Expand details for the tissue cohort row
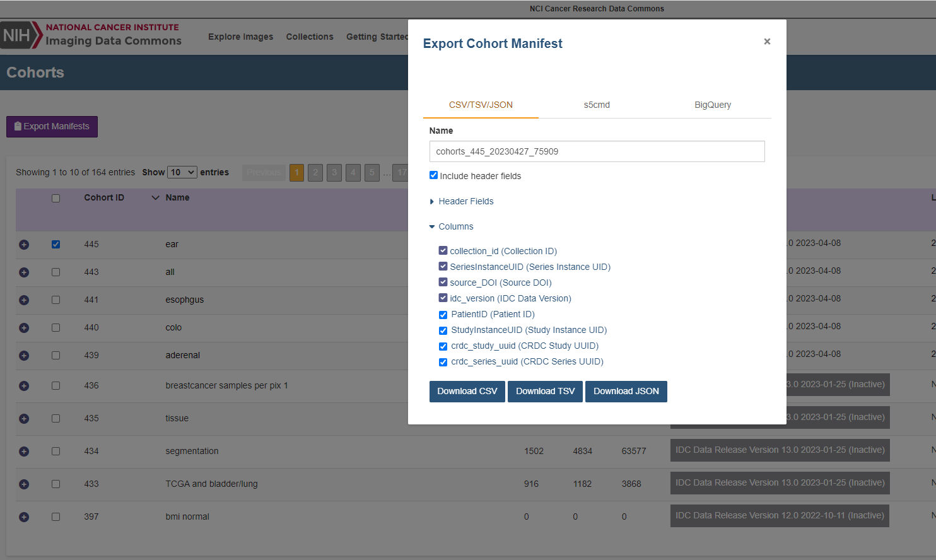The width and height of the screenshot is (936, 560). click(x=24, y=418)
